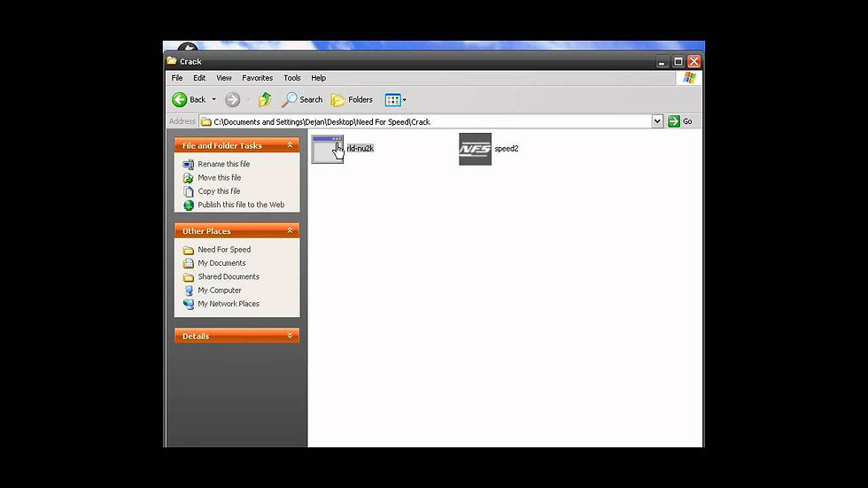Close the Crack window
The image size is (868, 488).
pyautogui.click(x=694, y=61)
